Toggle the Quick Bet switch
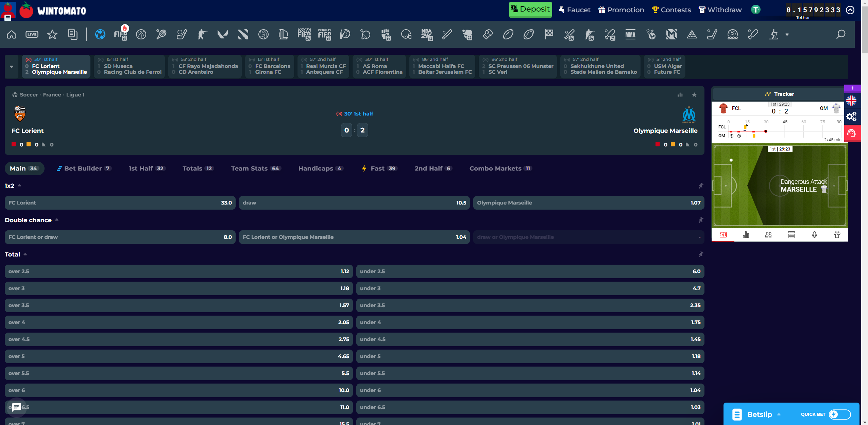This screenshot has width=868, height=425. 840,414
